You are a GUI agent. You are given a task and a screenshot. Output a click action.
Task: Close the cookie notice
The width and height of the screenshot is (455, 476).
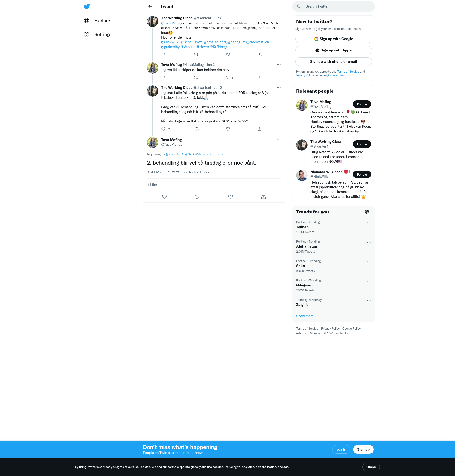(x=371, y=467)
